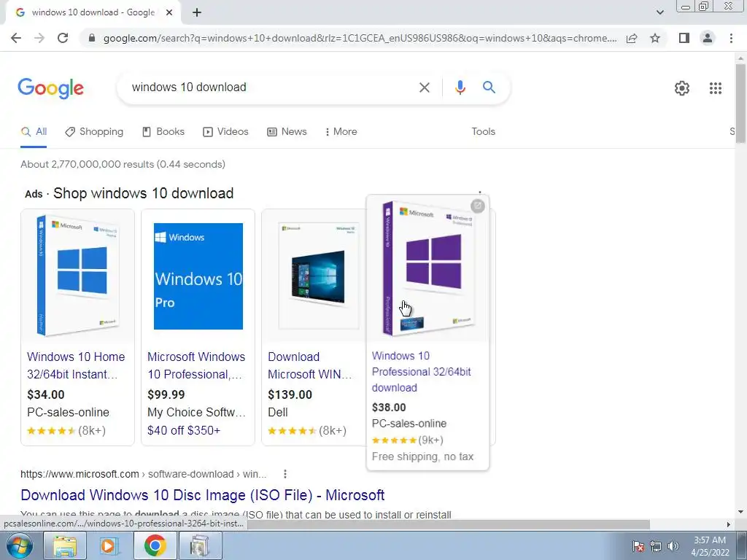
Task: Open the purple Windows 10 Professional image
Action: [x=427, y=268]
